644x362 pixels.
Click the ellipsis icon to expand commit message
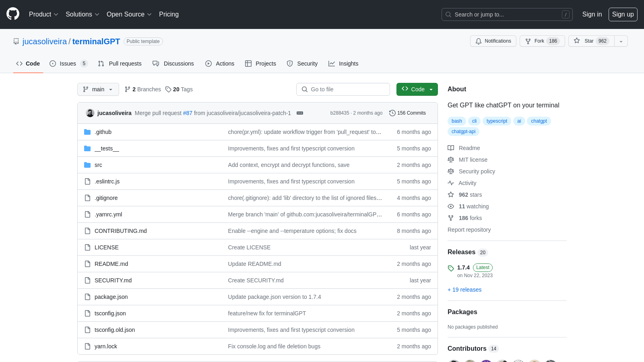pos(300,113)
